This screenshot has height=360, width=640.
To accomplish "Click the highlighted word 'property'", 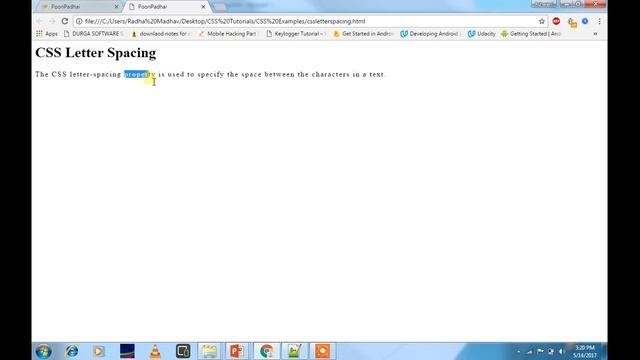I will [140, 74].
